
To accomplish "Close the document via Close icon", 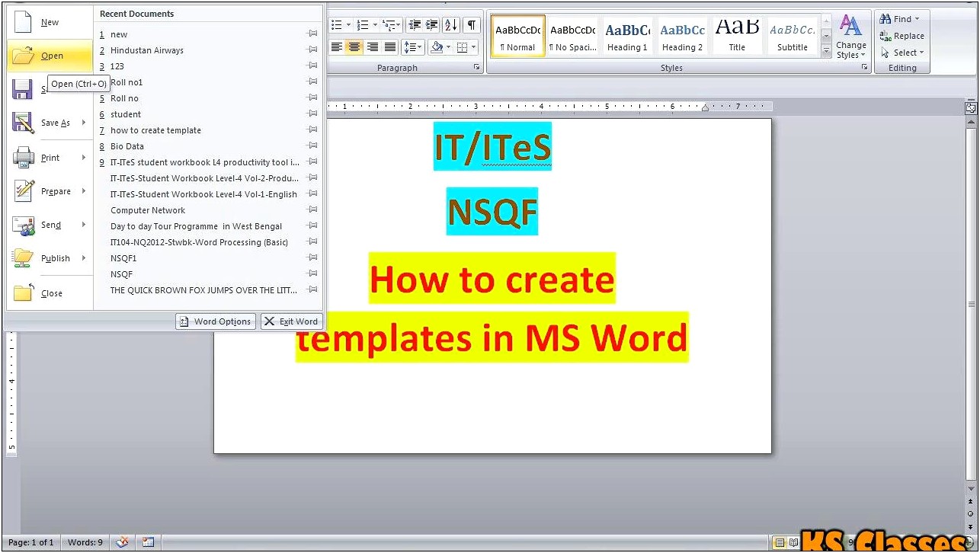I will click(x=23, y=292).
